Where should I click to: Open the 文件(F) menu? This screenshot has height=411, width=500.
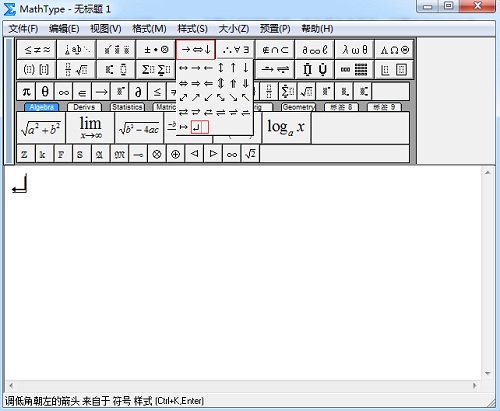click(23, 29)
